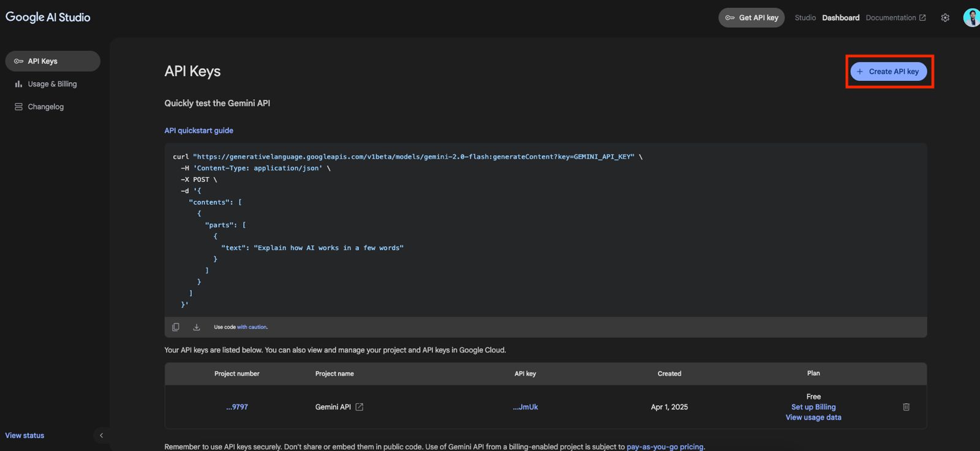Open the pay-as-you-go pricing link
Screen dimensions: 980x451
[x=665, y=447]
